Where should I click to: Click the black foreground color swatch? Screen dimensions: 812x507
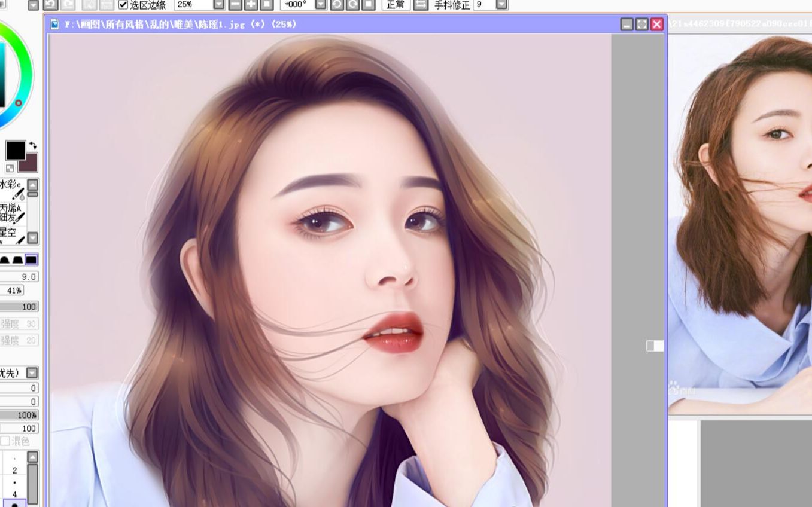(x=15, y=151)
